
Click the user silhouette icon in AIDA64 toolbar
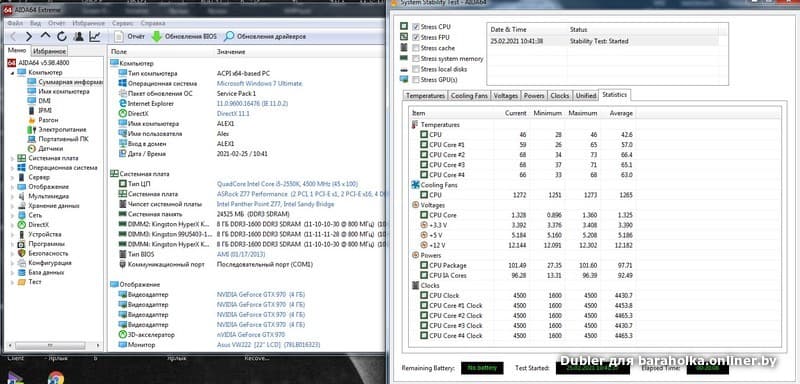(79, 37)
